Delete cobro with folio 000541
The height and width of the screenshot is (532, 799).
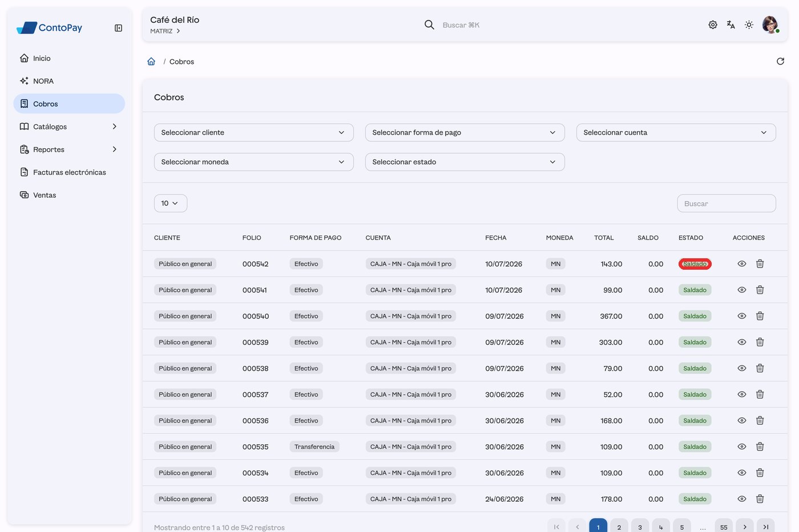click(x=760, y=290)
